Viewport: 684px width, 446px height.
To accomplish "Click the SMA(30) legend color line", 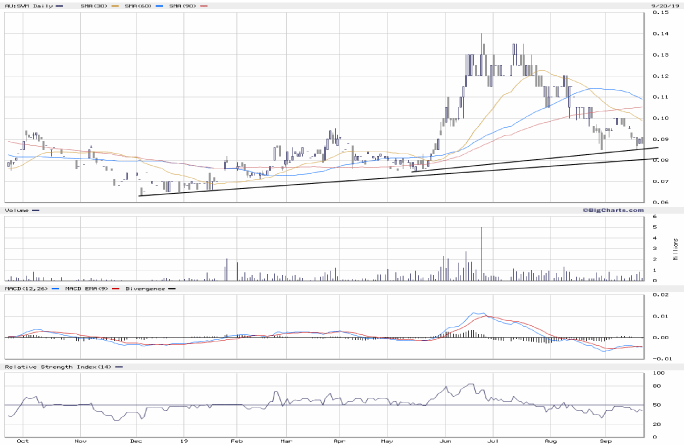I will point(113,6).
